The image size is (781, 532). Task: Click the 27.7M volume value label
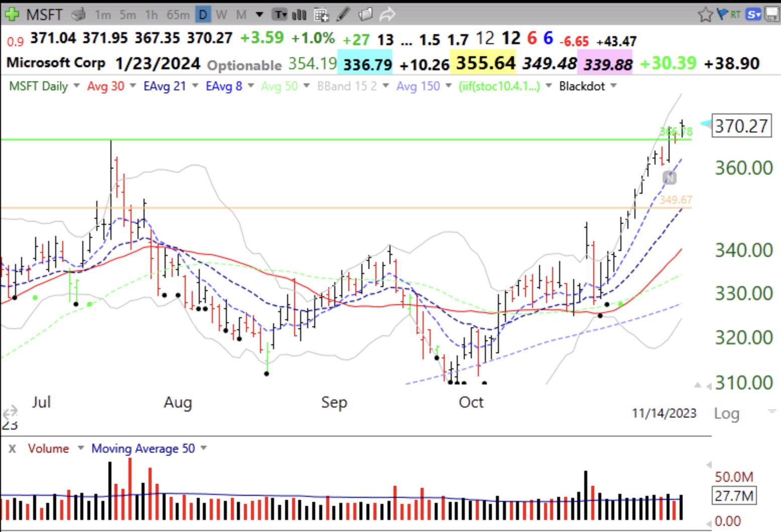pos(734,496)
